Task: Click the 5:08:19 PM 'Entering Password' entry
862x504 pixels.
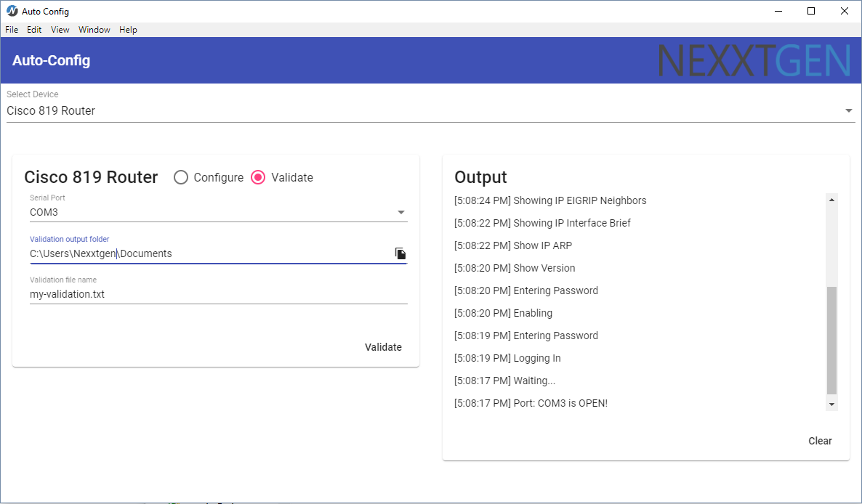Action: 526,336
